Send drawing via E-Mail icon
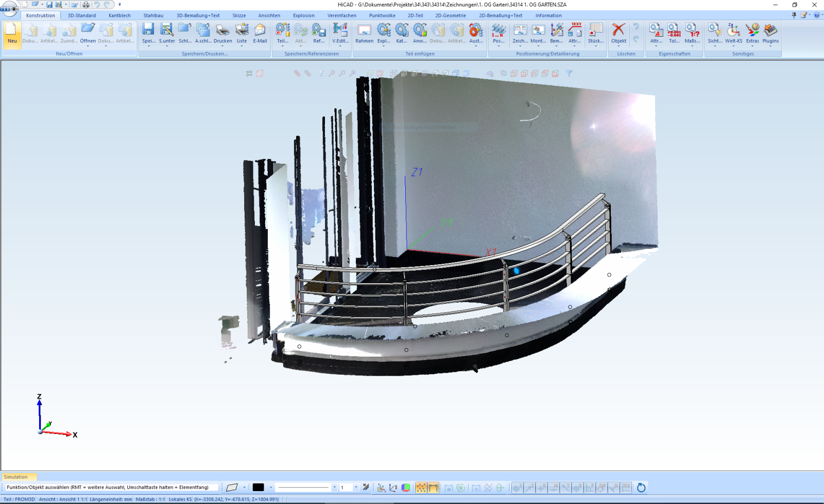Screen dimensions: 824x504 click(x=260, y=30)
